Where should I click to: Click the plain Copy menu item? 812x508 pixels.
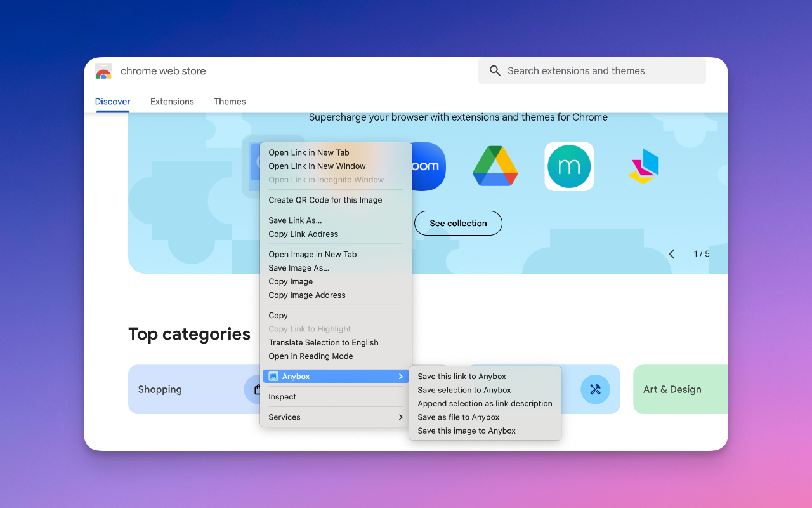point(336,316)
